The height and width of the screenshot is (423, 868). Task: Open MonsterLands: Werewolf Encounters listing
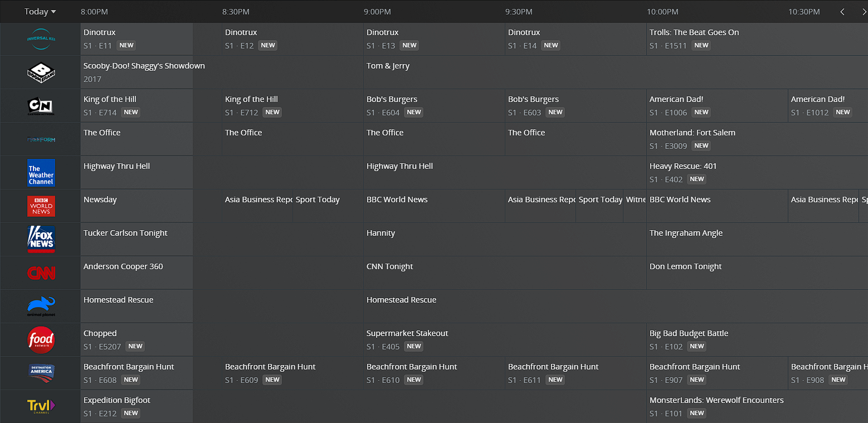[716, 401]
